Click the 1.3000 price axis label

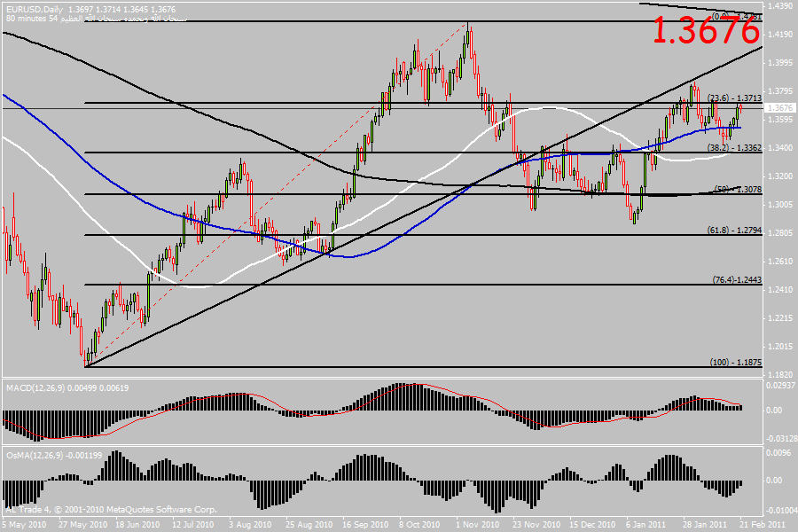pyautogui.click(x=781, y=205)
